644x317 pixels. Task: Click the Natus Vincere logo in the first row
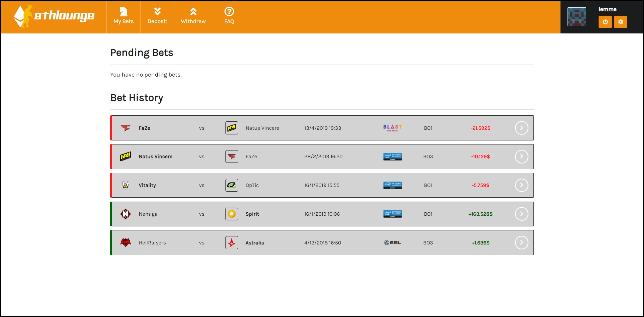(232, 128)
